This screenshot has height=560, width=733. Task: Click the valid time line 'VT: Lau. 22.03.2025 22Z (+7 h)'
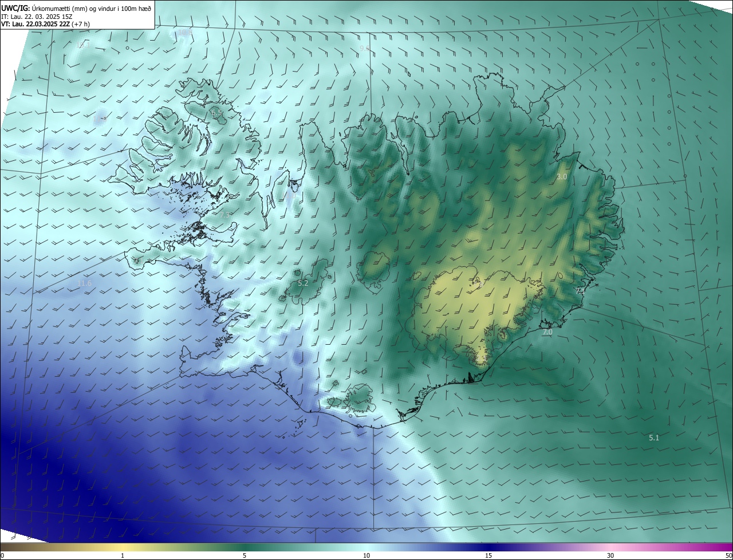click(x=45, y=24)
